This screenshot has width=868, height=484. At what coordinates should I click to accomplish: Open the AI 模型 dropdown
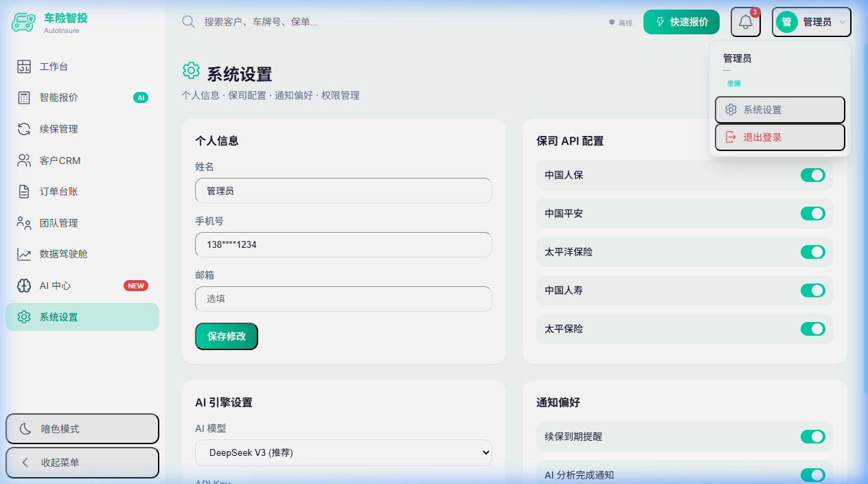[x=343, y=452]
